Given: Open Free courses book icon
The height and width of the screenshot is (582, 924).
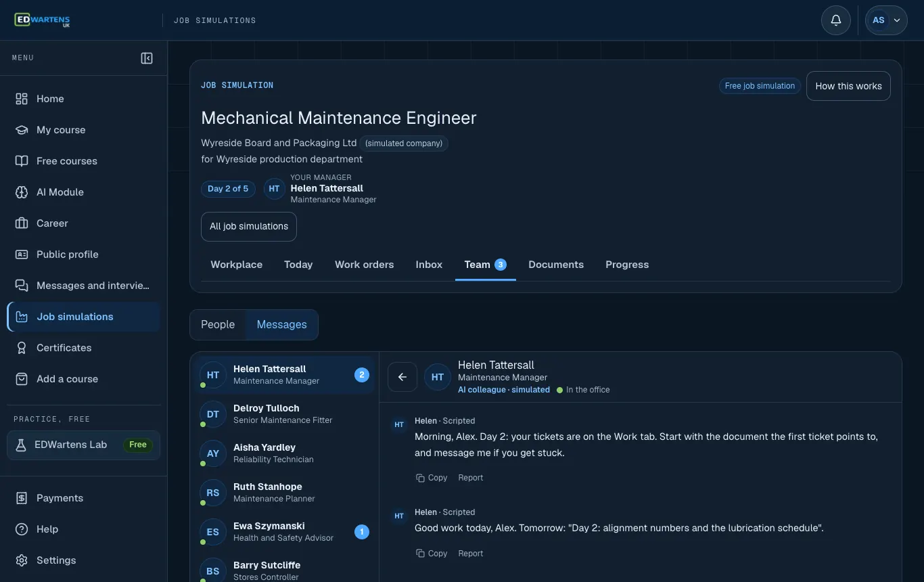Looking at the screenshot, I should [22, 161].
